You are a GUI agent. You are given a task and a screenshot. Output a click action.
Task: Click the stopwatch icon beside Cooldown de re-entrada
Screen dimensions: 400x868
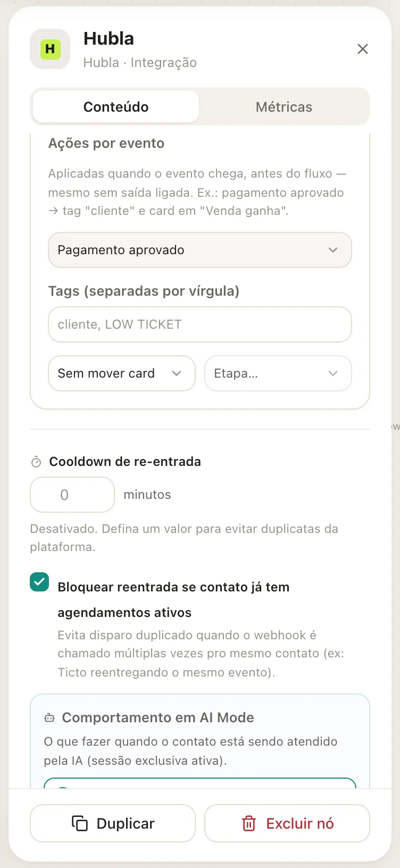click(36, 462)
